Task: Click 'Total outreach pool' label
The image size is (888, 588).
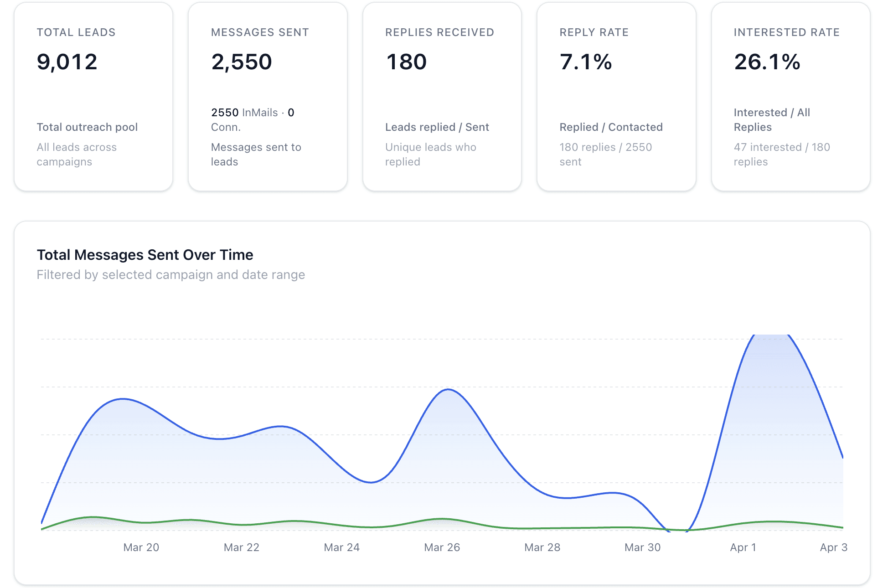Action: click(87, 127)
